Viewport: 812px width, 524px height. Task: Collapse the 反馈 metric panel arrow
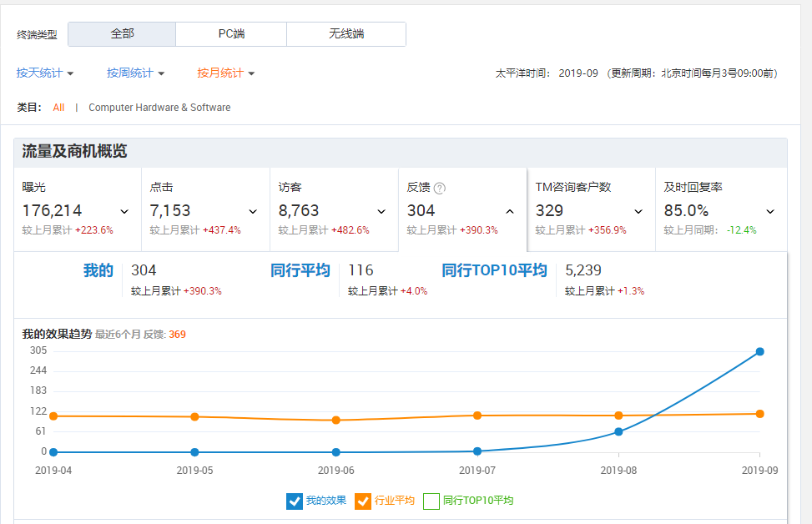click(x=510, y=212)
